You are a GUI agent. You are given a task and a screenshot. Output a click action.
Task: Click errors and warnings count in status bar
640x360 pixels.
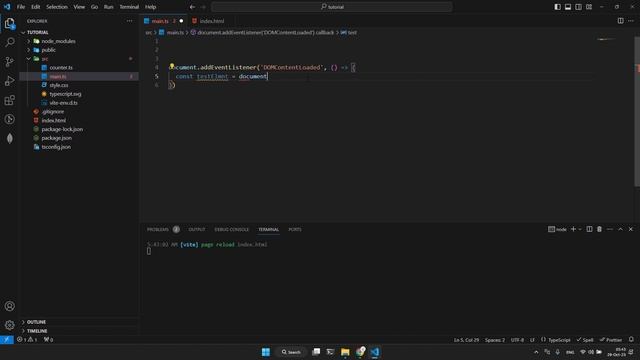click(x=27, y=340)
